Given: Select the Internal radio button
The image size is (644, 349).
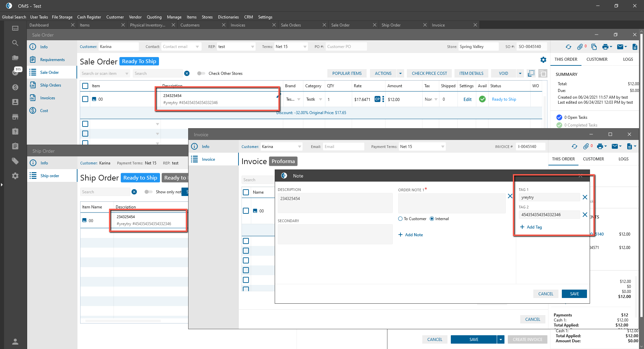Looking at the screenshot, I should [432, 219].
